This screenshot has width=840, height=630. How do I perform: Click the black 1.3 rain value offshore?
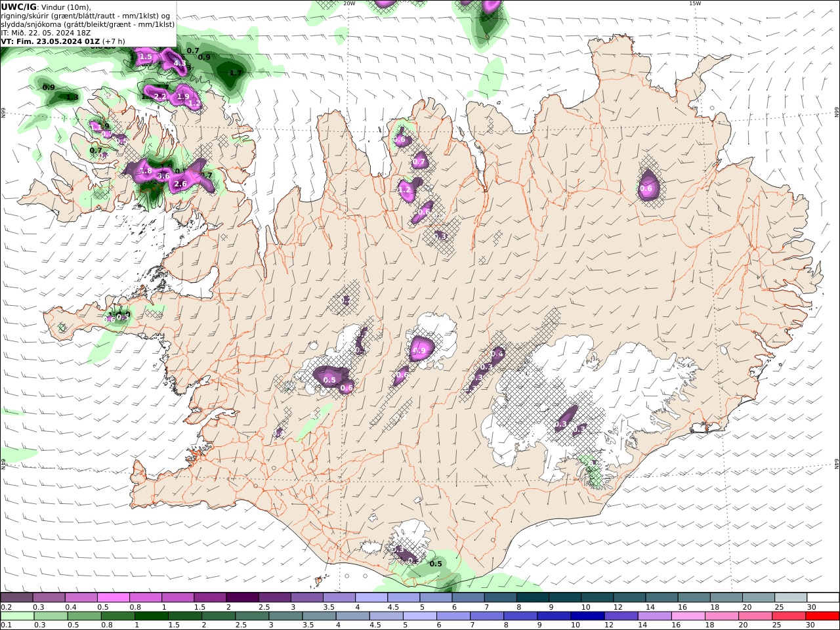72,97
